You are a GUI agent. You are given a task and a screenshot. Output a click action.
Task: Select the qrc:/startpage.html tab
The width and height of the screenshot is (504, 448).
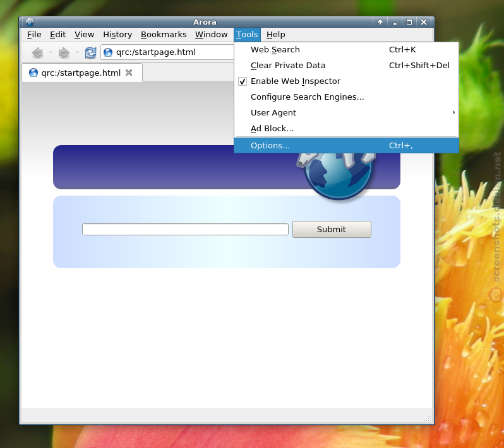pos(82,73)
